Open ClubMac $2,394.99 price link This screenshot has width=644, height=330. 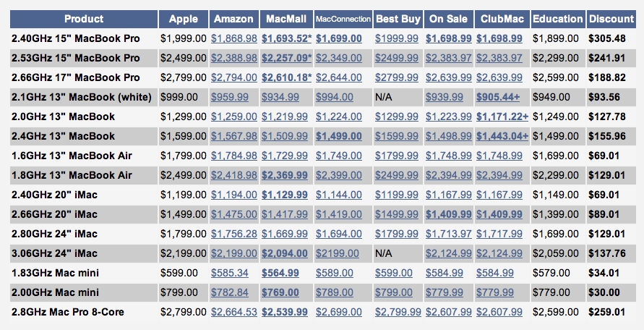point(499,175)
